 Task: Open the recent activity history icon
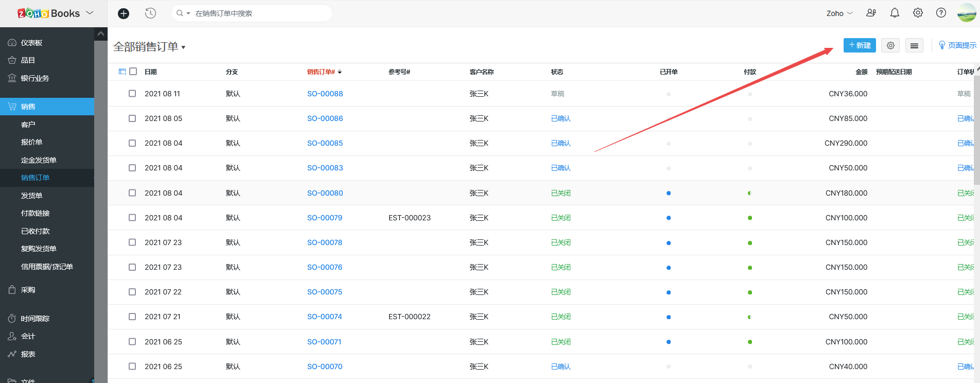click(x=150, y=13)
